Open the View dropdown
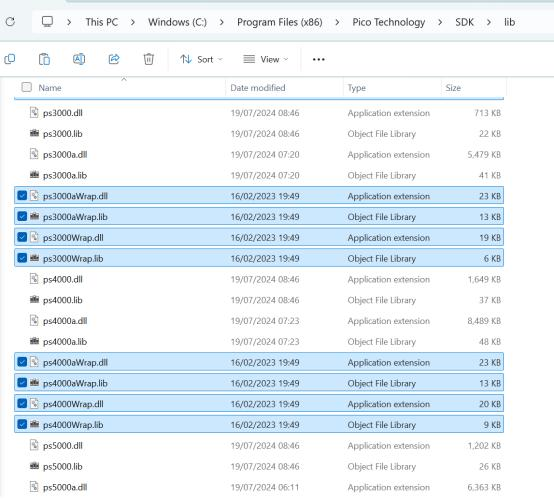The height and width of the screenshot is (500, 554). point(266,59)
